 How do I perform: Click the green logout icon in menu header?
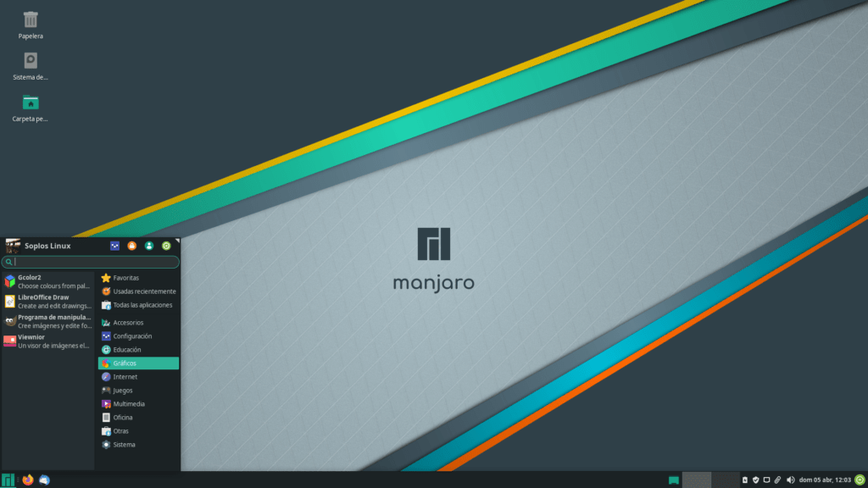[x=166, y=246]
